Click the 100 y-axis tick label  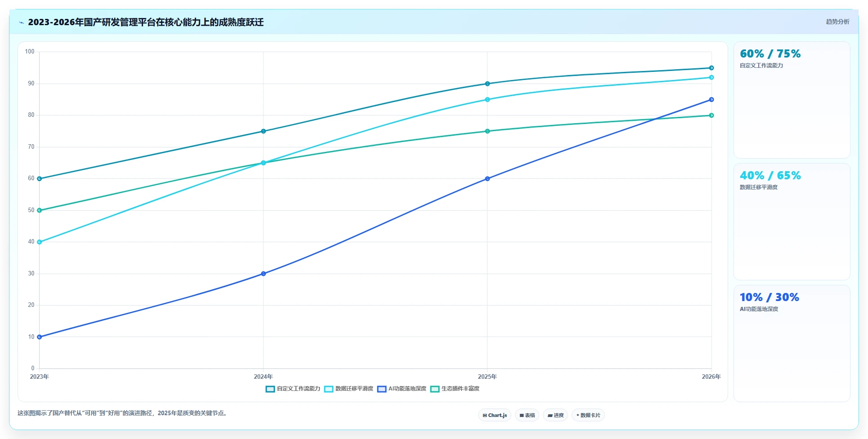[x=30, y=52]
